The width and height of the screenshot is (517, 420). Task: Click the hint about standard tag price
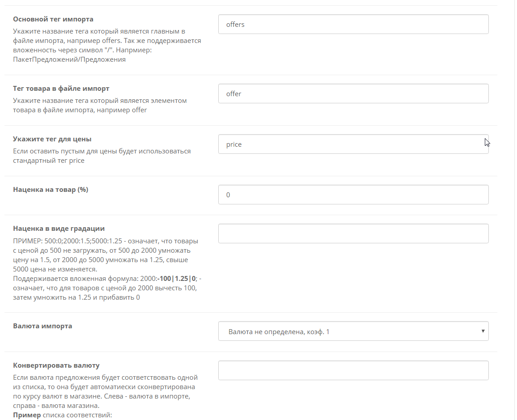click(x=102, y=156)
